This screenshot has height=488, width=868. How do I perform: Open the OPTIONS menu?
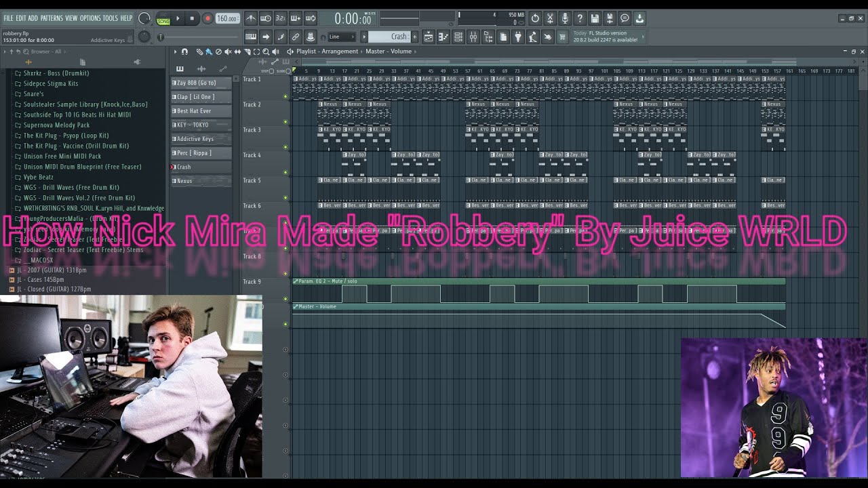90,18
